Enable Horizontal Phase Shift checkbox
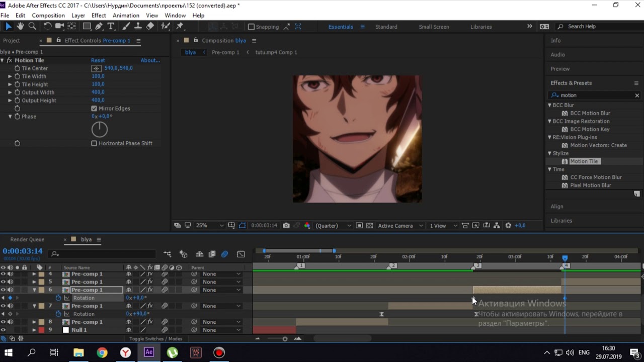The width and height of the screenshot is (644, 362). coord(94,143)
